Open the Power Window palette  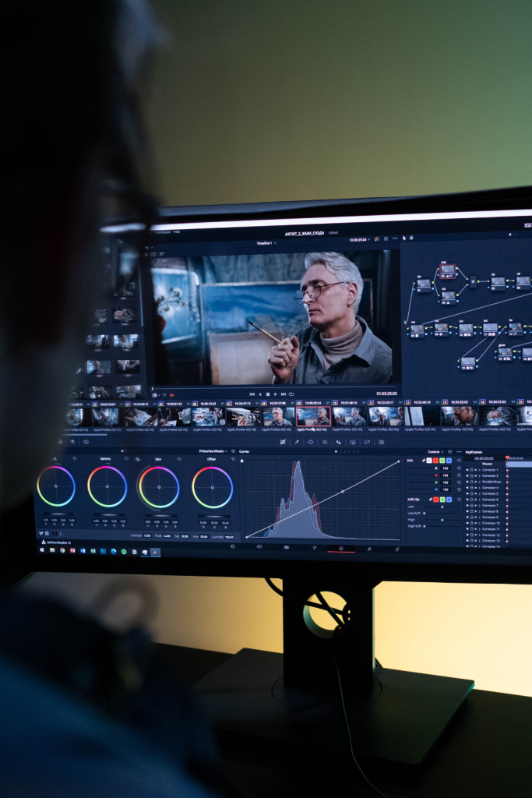[x=310, y=442]
